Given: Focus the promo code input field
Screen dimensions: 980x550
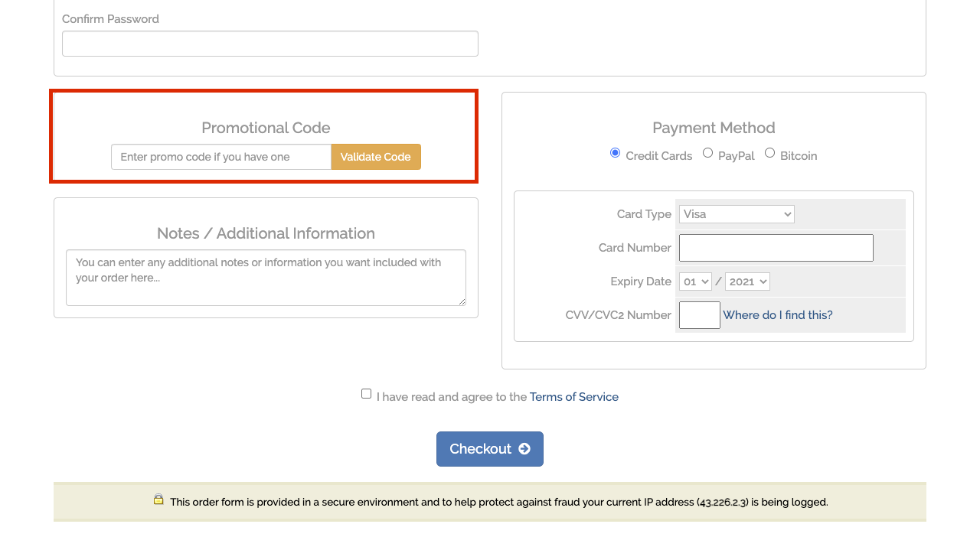Looking at the screenshot, I should pos(221,157).
